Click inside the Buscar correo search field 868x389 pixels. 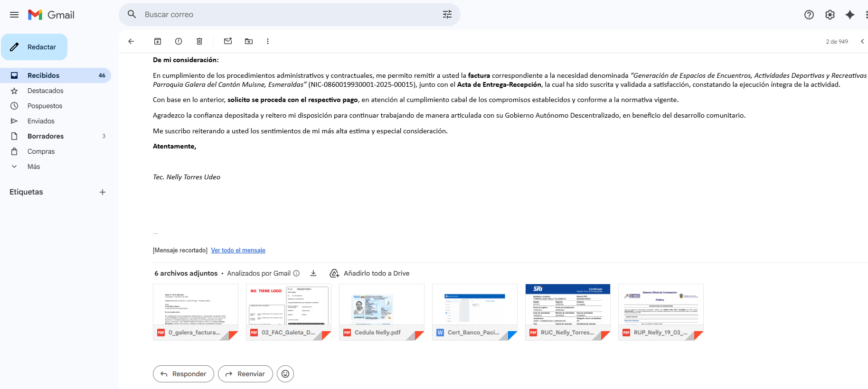click(x=285, y=15)
